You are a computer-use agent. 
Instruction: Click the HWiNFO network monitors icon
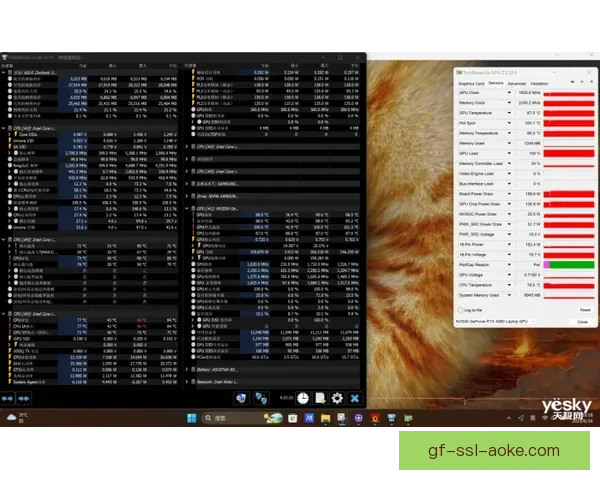click(x=260, y=398)
